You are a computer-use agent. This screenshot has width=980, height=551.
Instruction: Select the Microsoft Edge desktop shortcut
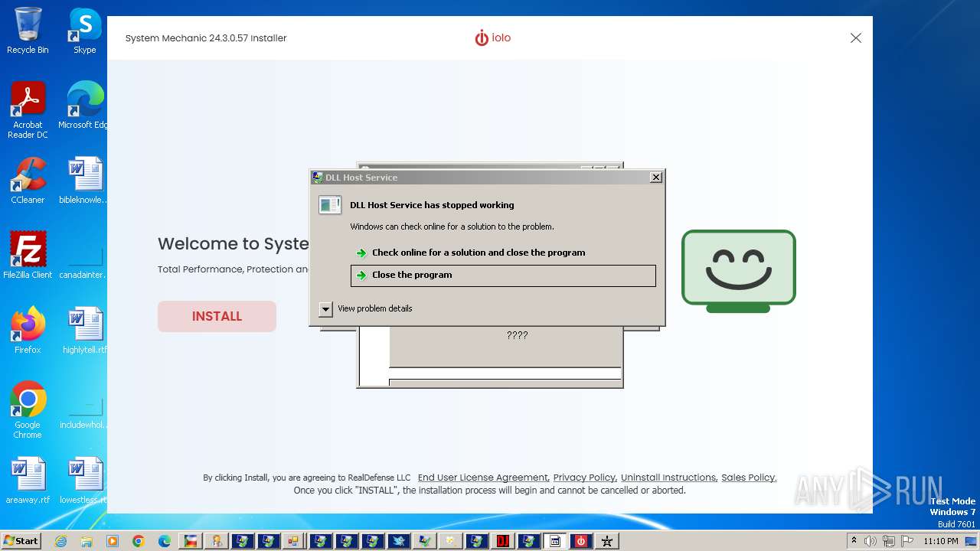click(x=84, y=106)
